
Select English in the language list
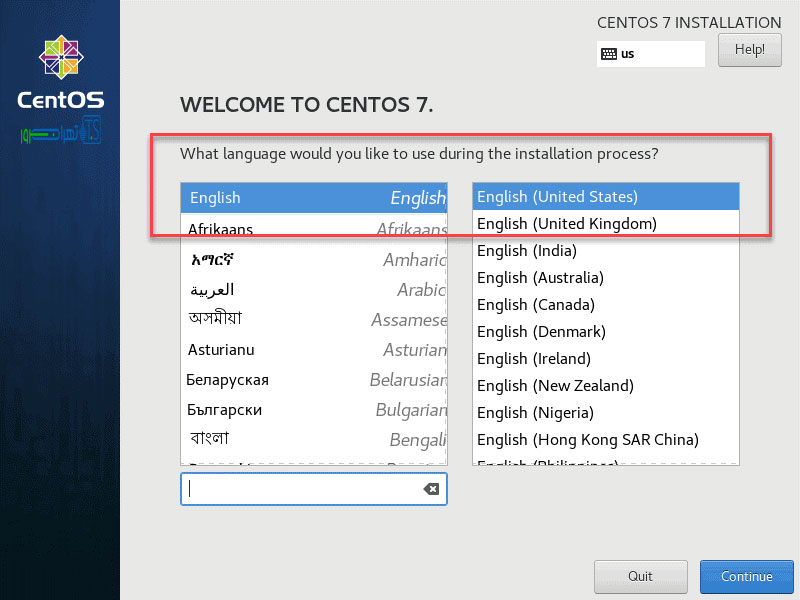click(313, 198)
